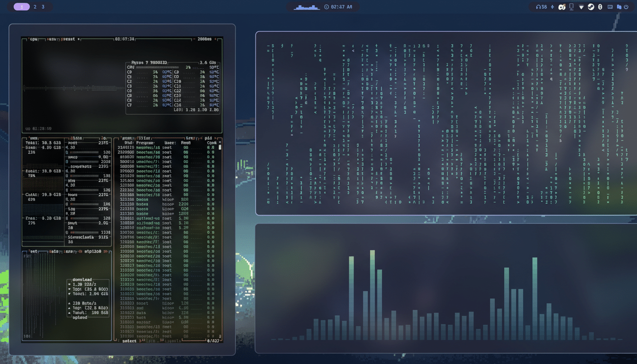Viewport: 637px width, 364px height.
Task: Open the Bluetooth icon in the system tray
Action: point(600,7)
